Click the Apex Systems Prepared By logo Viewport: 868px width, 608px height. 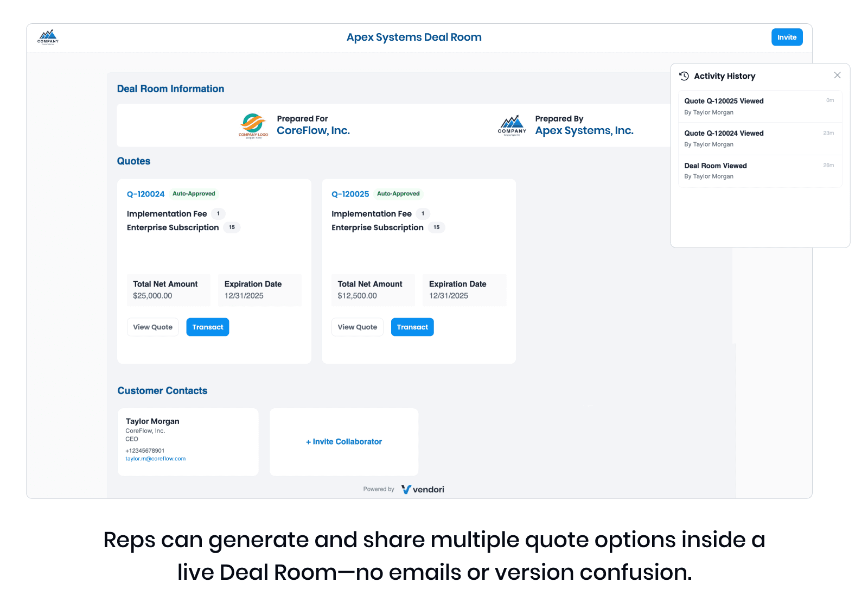[512, 125]
